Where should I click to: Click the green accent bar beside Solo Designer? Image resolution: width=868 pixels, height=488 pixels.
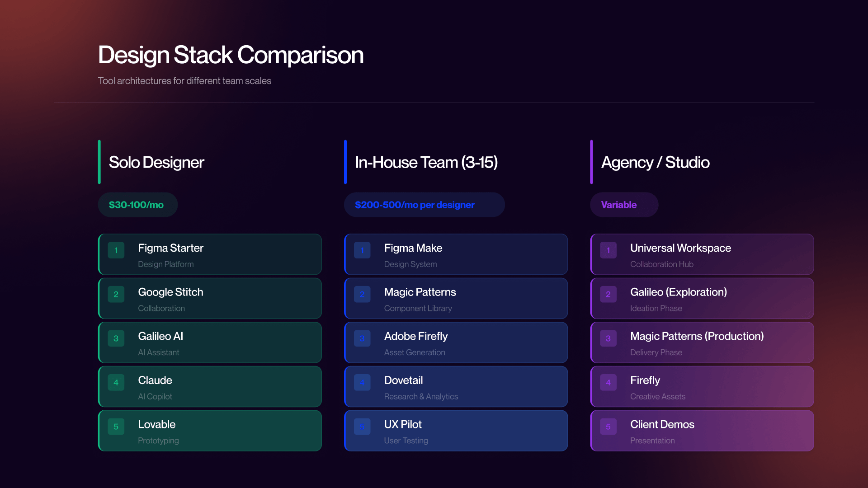pos(100,162)
